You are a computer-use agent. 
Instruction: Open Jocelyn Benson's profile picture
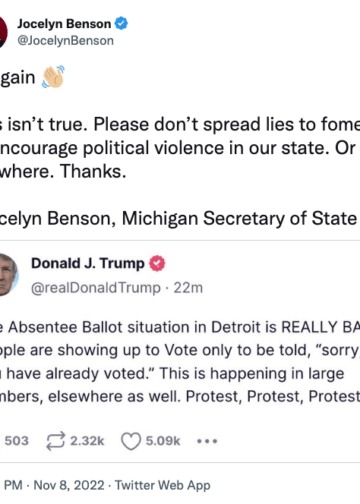coord(3,32)
